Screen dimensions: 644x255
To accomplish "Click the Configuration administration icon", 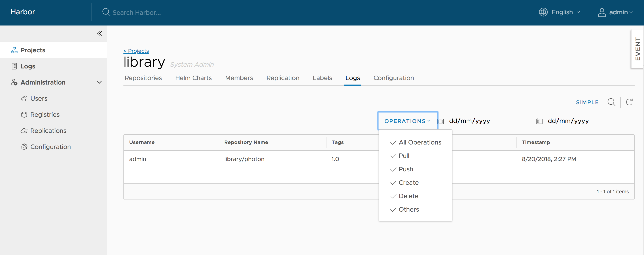I will [24, 147].
